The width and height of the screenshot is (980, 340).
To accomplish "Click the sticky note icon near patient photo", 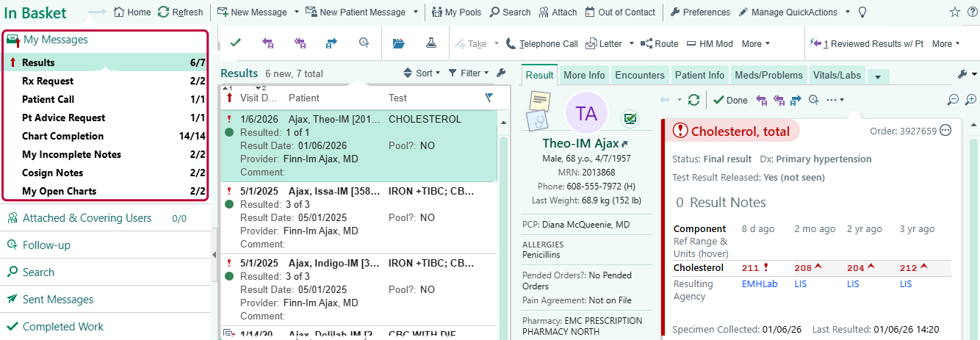I will click(x=540, y=101).
